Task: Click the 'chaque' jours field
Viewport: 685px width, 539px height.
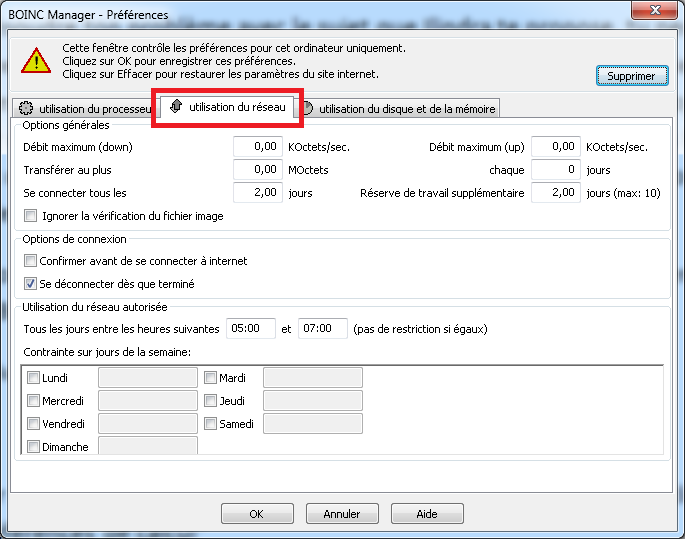Action: tap(556, 169)
